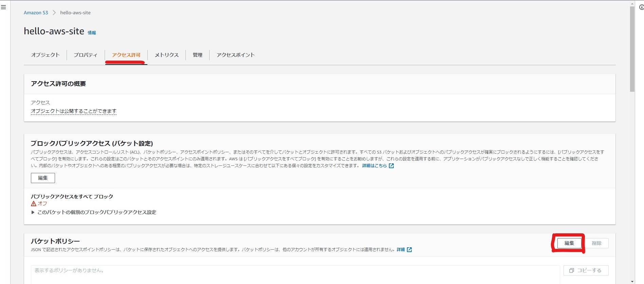Viewport: 644px width, 284px height.
Task: Click the external link icon beside バケットポリシー 詳細
Action: [409, 250]
